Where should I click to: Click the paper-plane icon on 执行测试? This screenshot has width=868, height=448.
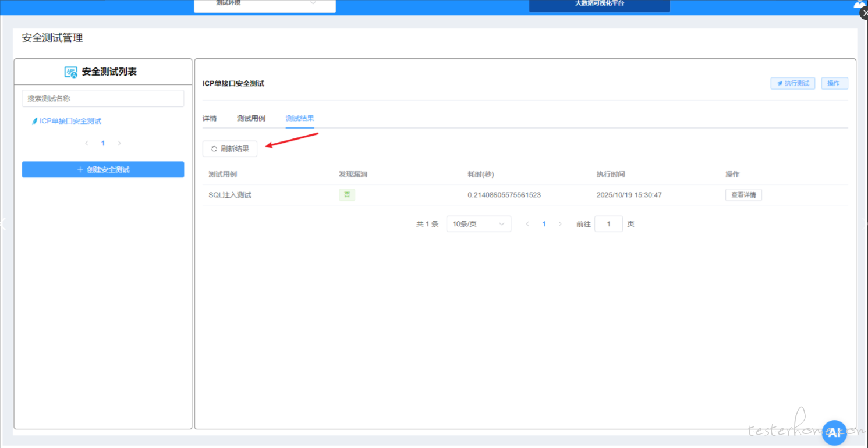tap(779, 83)
